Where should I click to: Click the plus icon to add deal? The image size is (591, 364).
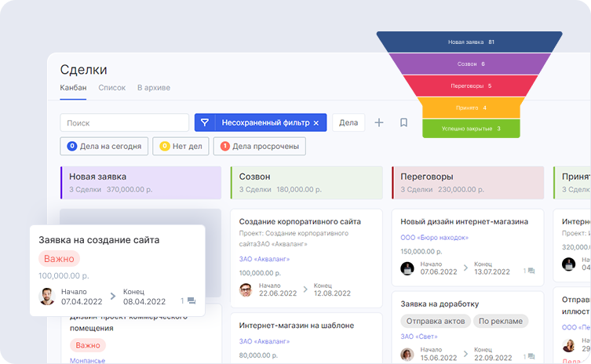click(379, 122)
